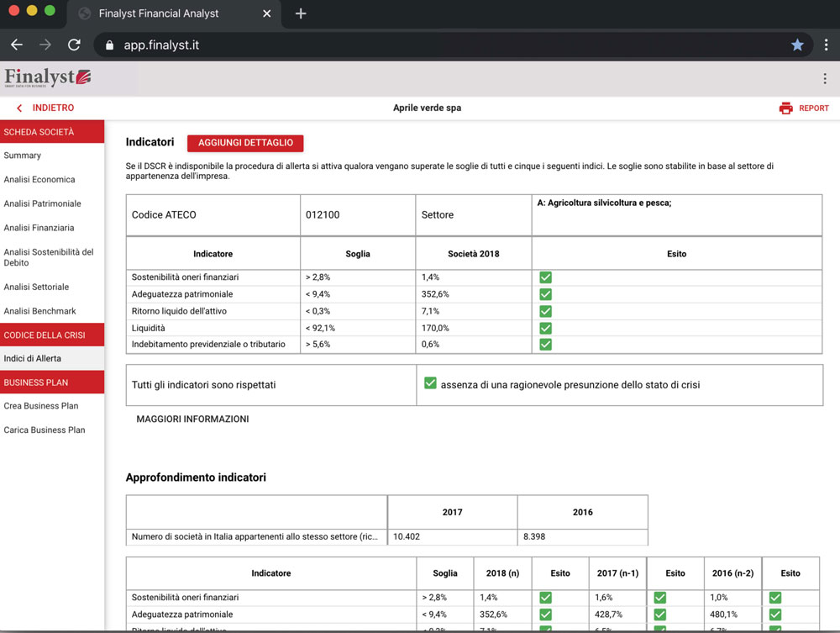Viewport: 840px width, 633px height.
Task: Open Analisi Economica in sidebar
Action: [39, 179]
